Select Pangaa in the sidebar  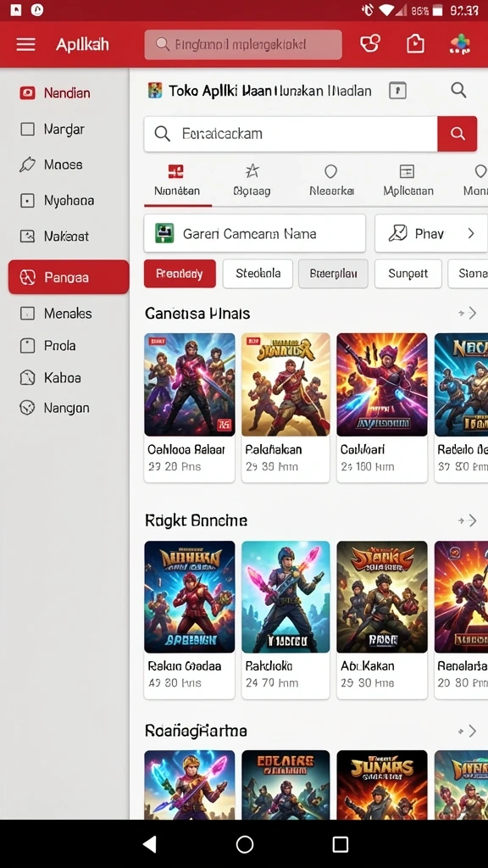pos(69,277)
